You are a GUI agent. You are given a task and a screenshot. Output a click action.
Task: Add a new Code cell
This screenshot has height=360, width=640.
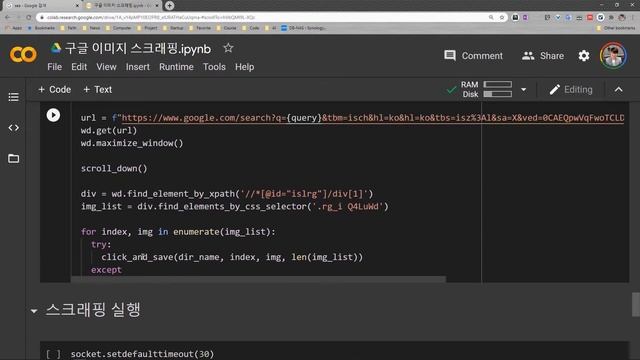(x=54, y=89)
